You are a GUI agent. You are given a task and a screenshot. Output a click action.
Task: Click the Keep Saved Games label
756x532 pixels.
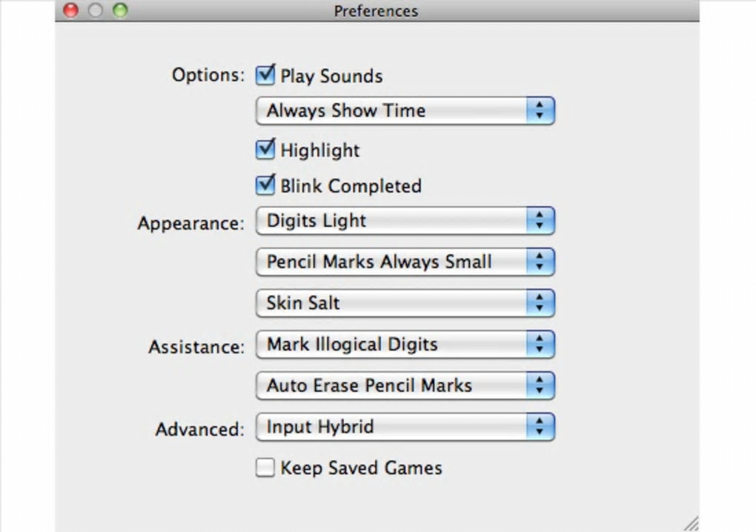point(361,468)
